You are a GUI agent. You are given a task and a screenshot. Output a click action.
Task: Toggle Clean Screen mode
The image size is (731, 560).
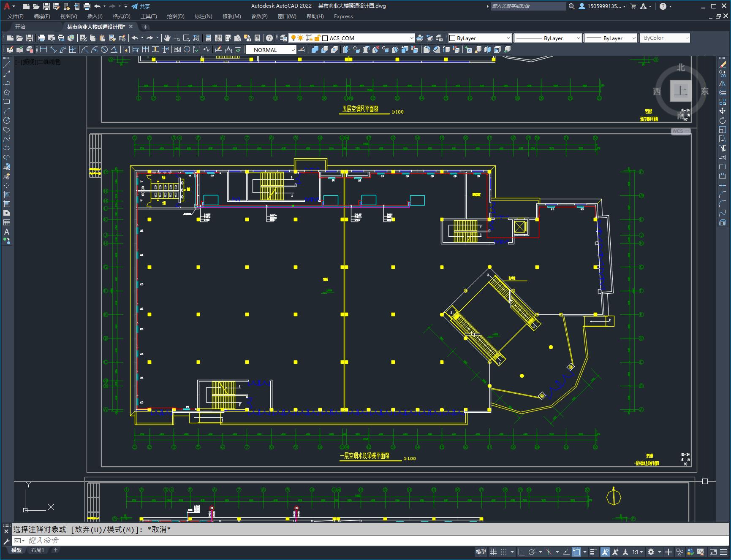pos(713,552)
